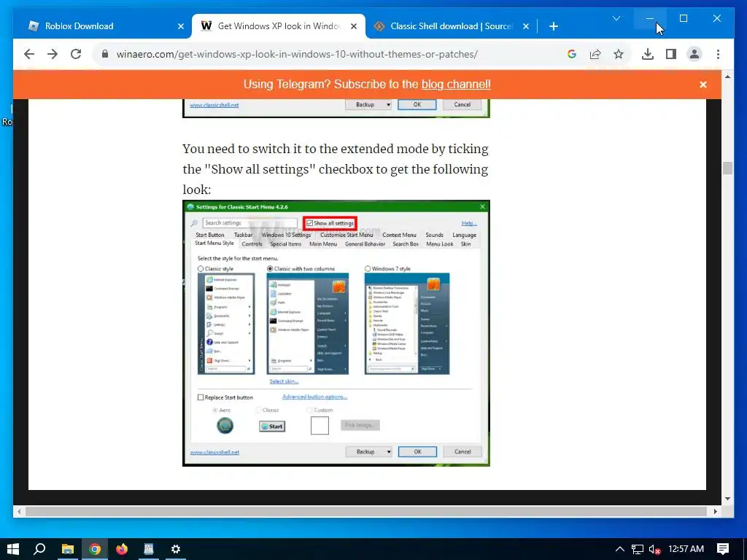Screen dimensions: 747x560
Task: Open a new browser tab
Action: (x=553, y=26)
